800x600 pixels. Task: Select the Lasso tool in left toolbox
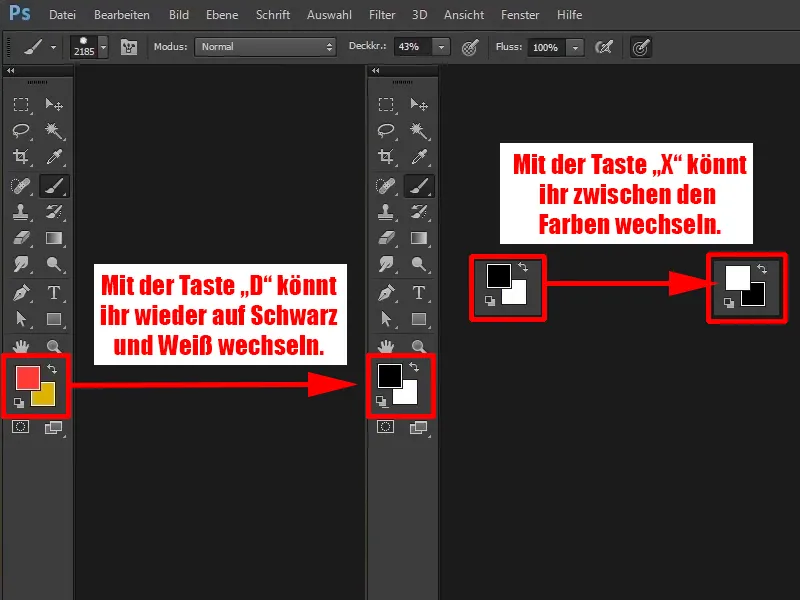click(x=21, y=131)
